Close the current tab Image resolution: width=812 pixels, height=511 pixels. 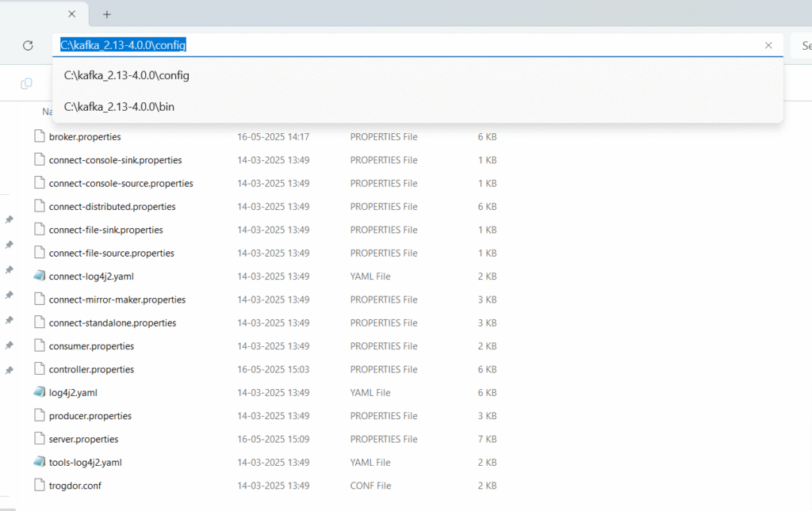coord(72,14)
